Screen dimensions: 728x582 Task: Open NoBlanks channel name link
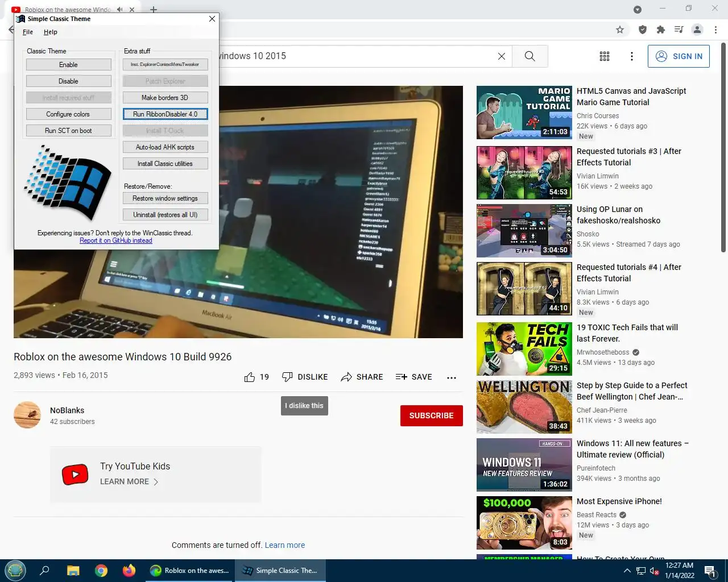coord(67,410)
